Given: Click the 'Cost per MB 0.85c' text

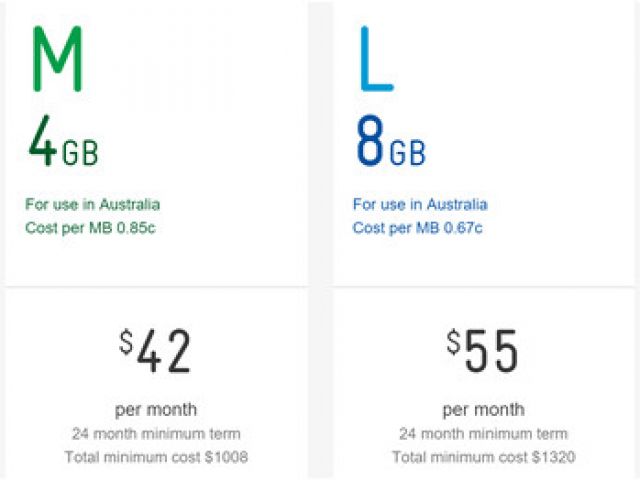Looking at the screenshot, I should click(90, 227).
